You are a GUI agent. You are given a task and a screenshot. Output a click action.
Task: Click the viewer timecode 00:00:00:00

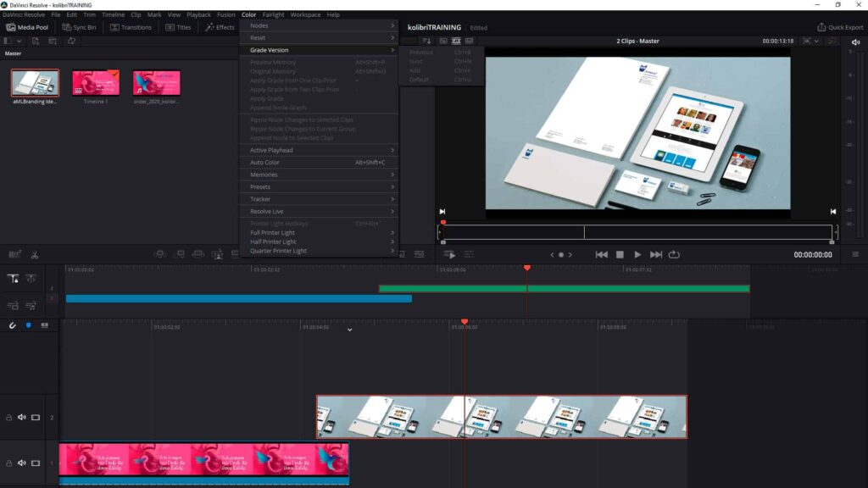coord(813,254)
